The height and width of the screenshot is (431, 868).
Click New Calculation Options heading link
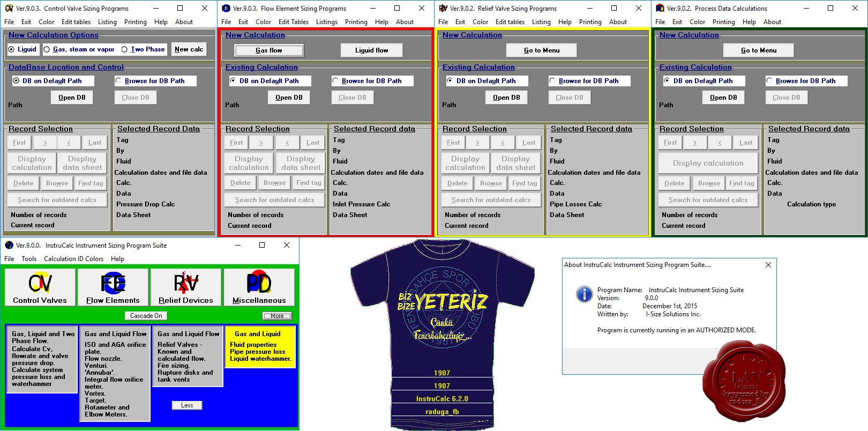pos(54,35)
